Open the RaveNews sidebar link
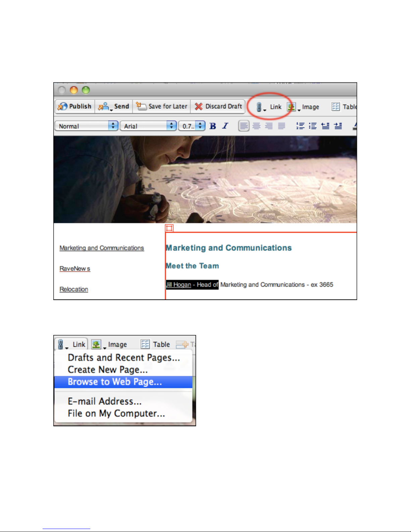 75,269
